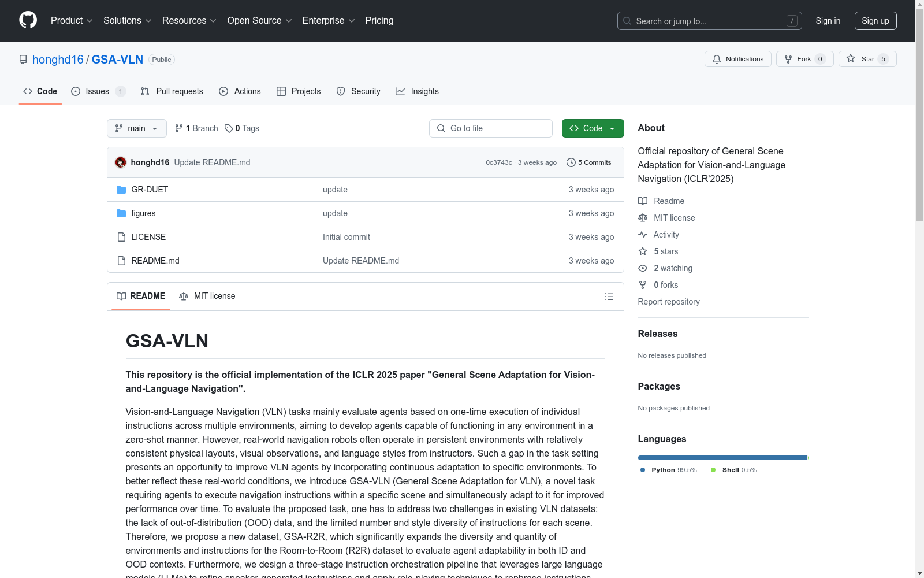The height and width of the screenshot is (578, 924).
Task: Click the Python 99.5% language link
Action: pyautogui.click(x=668, y=470)
